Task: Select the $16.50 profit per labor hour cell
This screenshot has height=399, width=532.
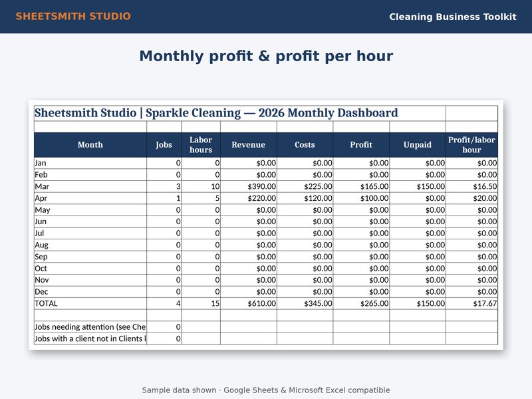Action: [471, 186]
